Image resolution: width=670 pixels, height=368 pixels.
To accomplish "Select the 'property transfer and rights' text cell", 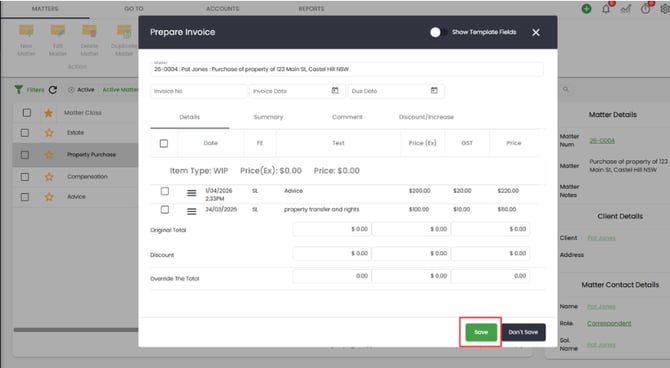I will 322,209.
